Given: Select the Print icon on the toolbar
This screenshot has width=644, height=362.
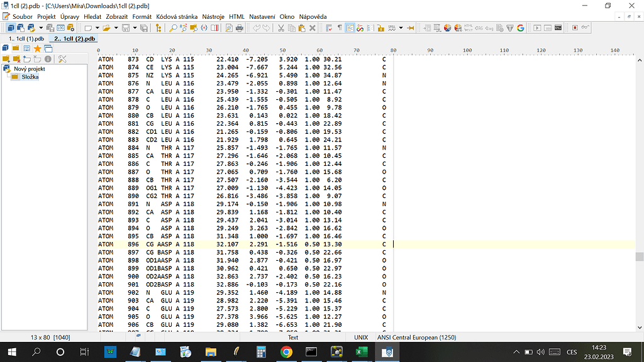Looking at the screenshot, I should [x=239, y=28].
